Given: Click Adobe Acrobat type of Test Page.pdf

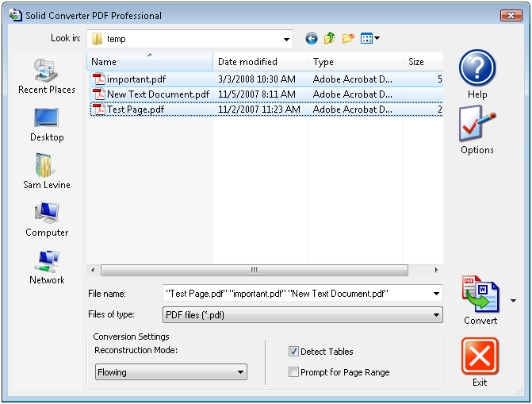Looking at the screenshot, I should (x=352, y=110).
